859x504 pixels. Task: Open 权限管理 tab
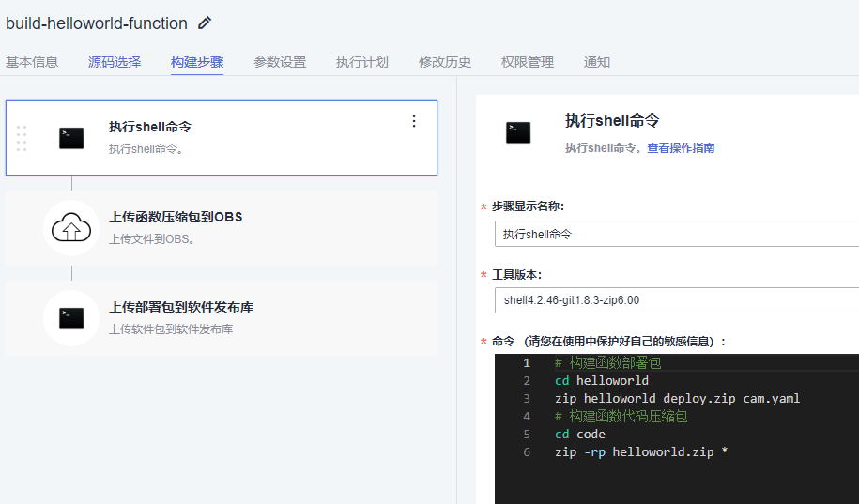pos(528,62)
